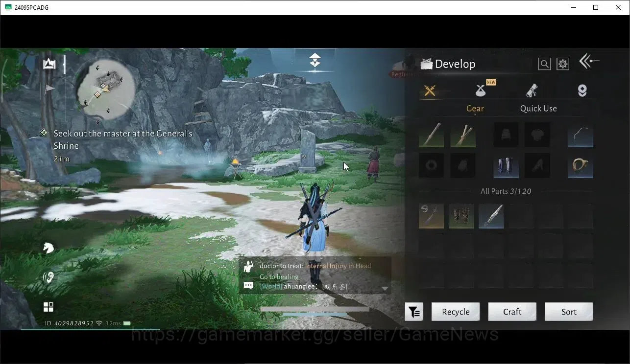Activate the ear listening skill icon

pos(48,277)
